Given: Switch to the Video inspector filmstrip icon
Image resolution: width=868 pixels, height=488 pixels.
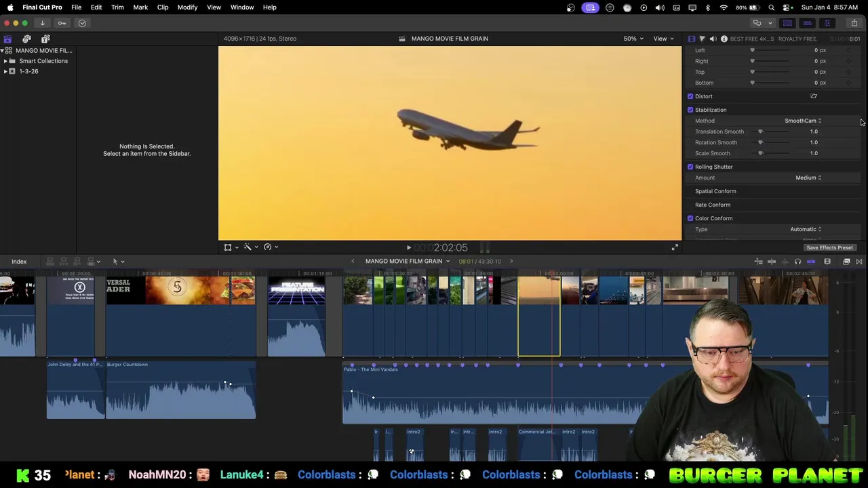Looking at the screenshot, I should 691,39.
